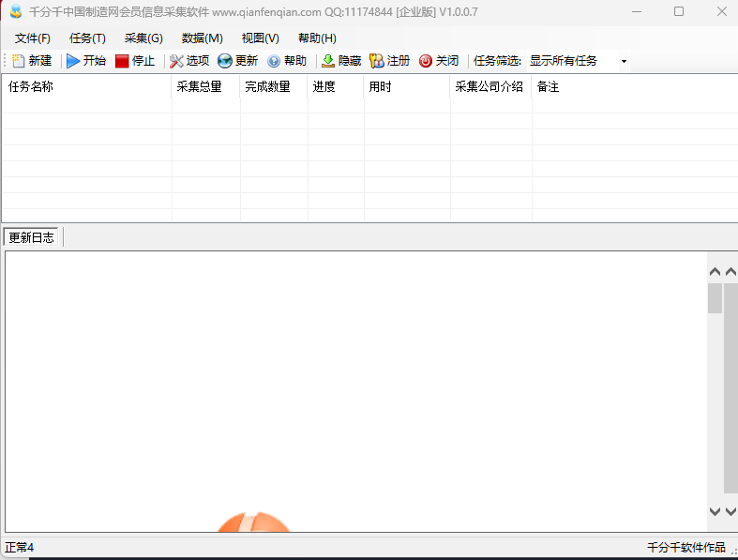Screen dimensions: 738x560
Task: Expand the 任务筛选 filter dropdown
Action: click(624, 61)
